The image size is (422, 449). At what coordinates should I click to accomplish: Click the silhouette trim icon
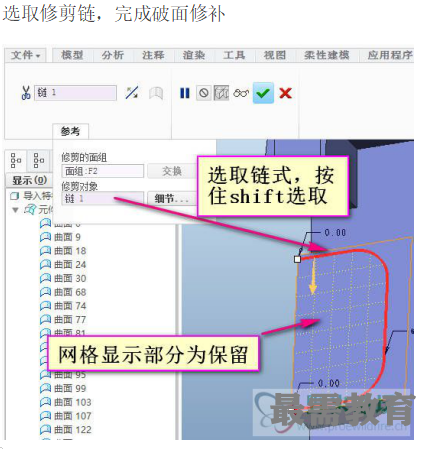[x=156, y=93]
